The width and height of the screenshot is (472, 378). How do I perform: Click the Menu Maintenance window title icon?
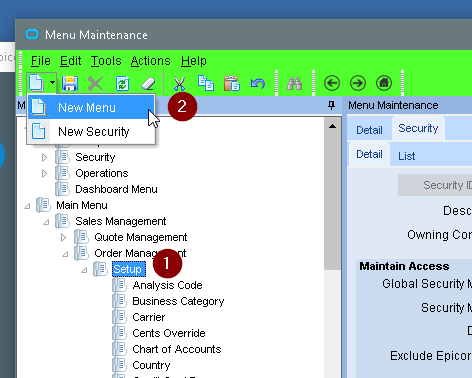coord(32,34)
